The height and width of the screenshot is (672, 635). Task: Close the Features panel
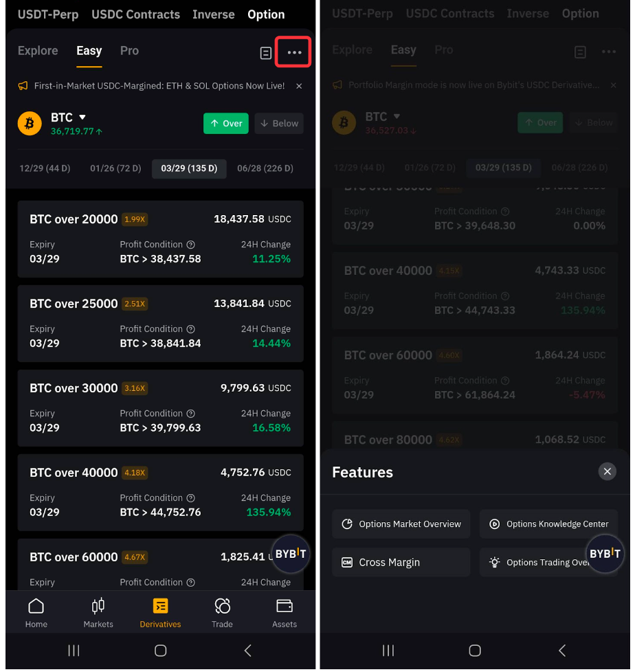[x=606, y=471]
